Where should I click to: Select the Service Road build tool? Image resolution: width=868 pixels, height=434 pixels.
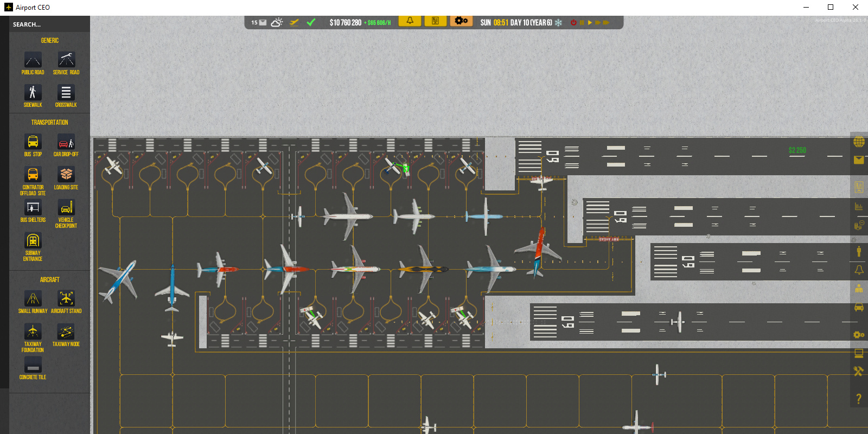click(66, 60)
